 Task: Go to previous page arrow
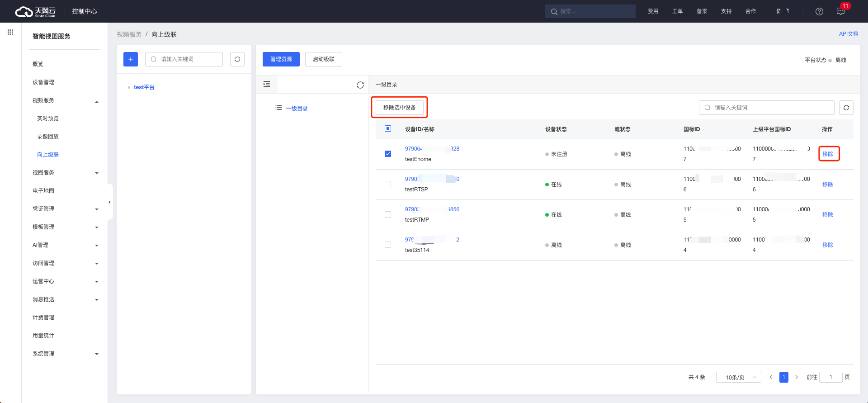[771, 377]
